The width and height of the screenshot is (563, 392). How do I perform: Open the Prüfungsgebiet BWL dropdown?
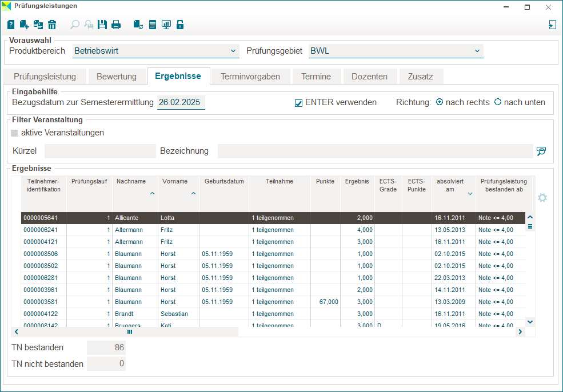[477, 51]
